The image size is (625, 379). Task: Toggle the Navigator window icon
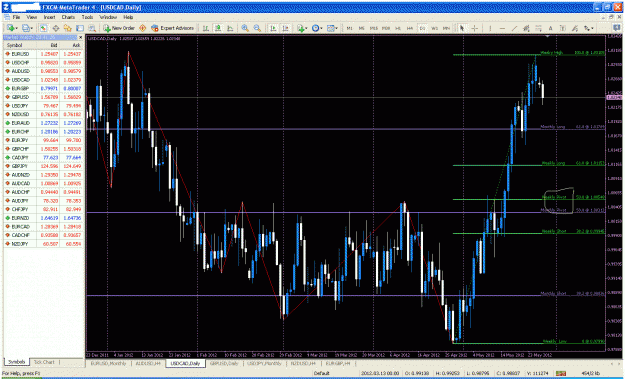[67, 28]
